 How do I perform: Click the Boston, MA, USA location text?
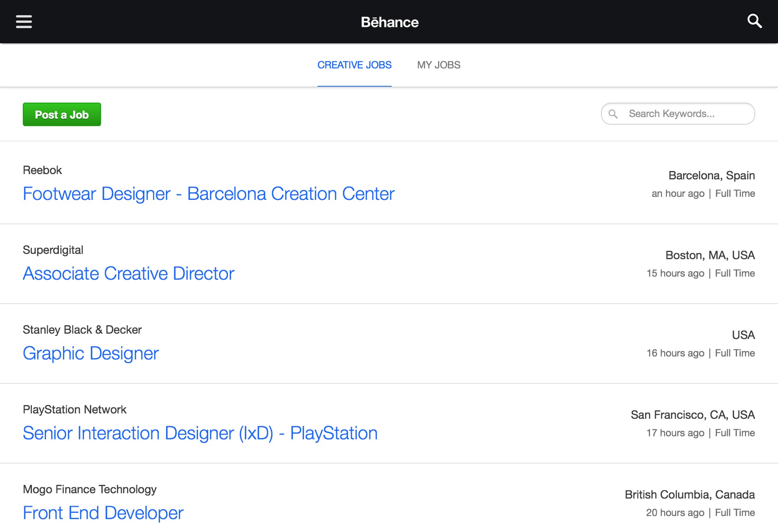point(710,255)
